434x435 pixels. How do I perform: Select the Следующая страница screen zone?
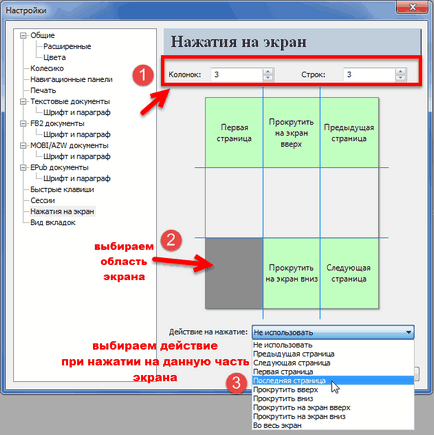coord(349,273)
